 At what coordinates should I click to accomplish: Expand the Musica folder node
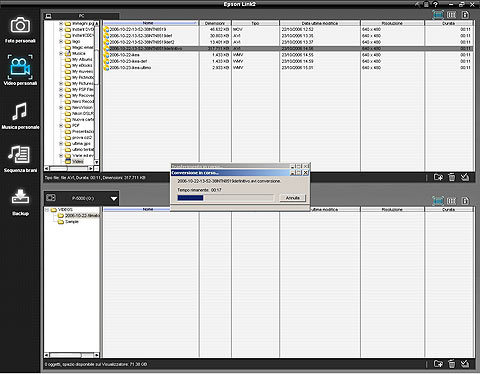point(61,53)
